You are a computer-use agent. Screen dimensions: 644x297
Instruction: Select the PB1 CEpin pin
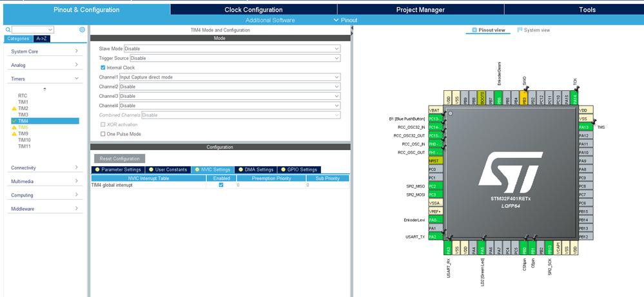[x=532, y=248]
